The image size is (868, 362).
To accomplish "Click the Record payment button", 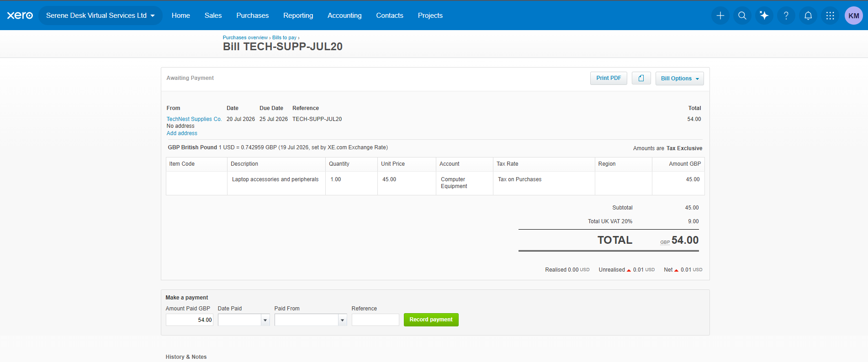I will click(431, 320).
